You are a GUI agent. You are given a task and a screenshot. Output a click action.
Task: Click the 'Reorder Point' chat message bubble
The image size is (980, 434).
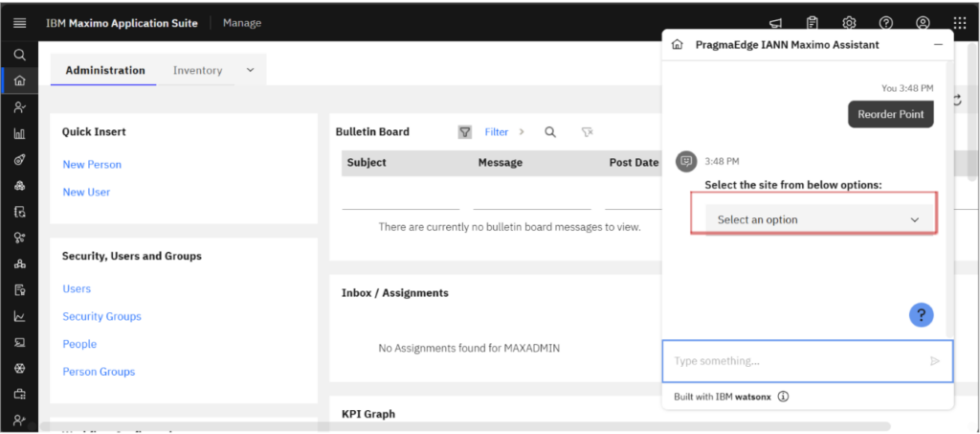pyautogui.click(x=891, y=114)
